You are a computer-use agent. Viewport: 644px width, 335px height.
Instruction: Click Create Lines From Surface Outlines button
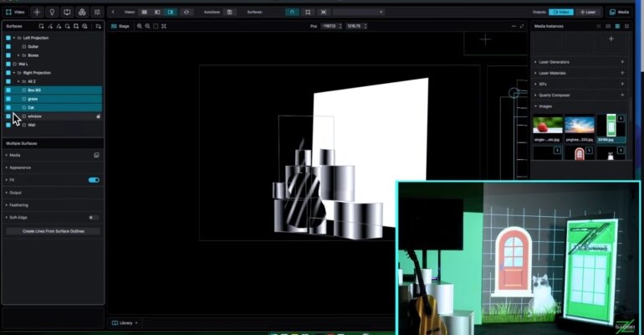(x=53, y=231)
